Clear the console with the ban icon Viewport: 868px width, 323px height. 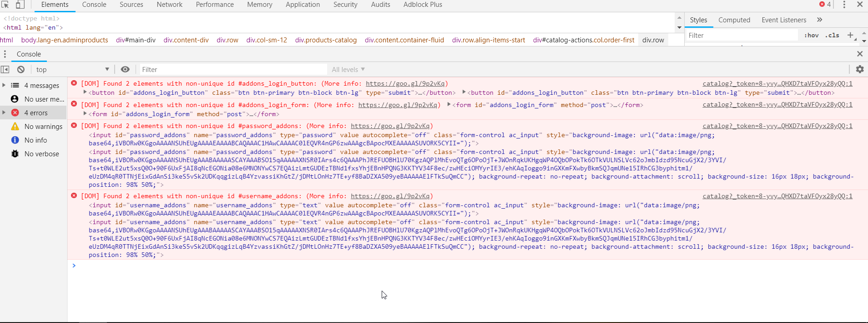21,69
